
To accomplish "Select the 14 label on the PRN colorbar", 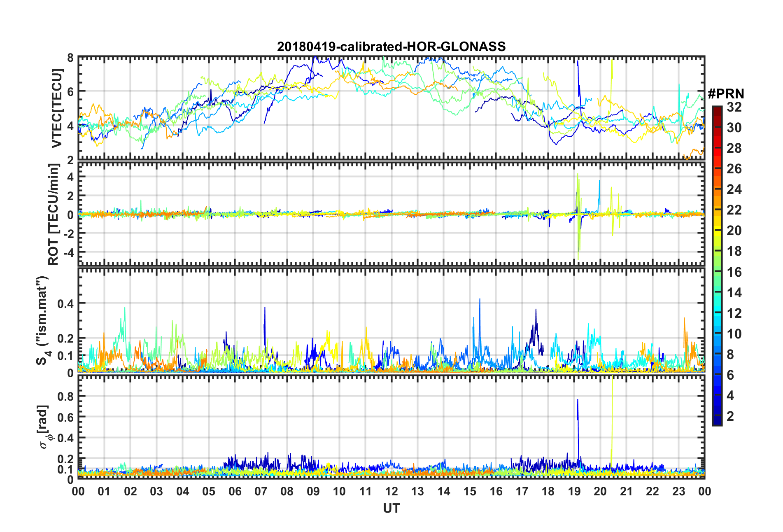I will tap(734, 293).
